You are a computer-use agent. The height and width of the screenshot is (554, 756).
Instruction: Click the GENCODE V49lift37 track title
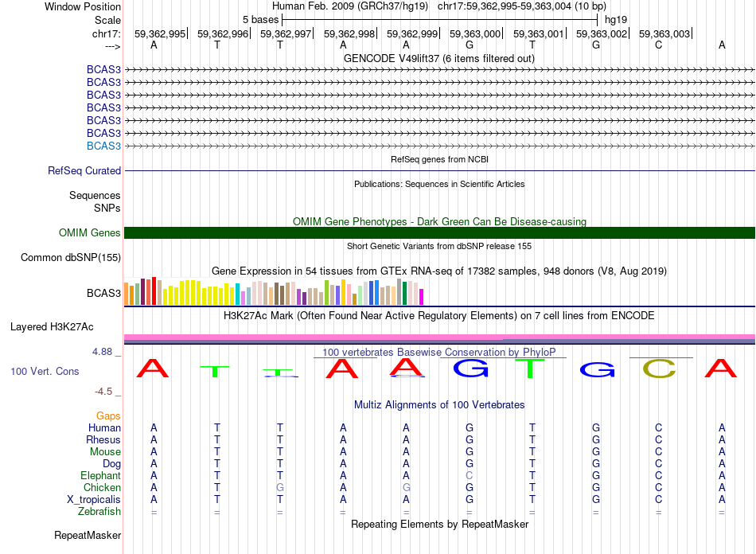coord(439,59)
